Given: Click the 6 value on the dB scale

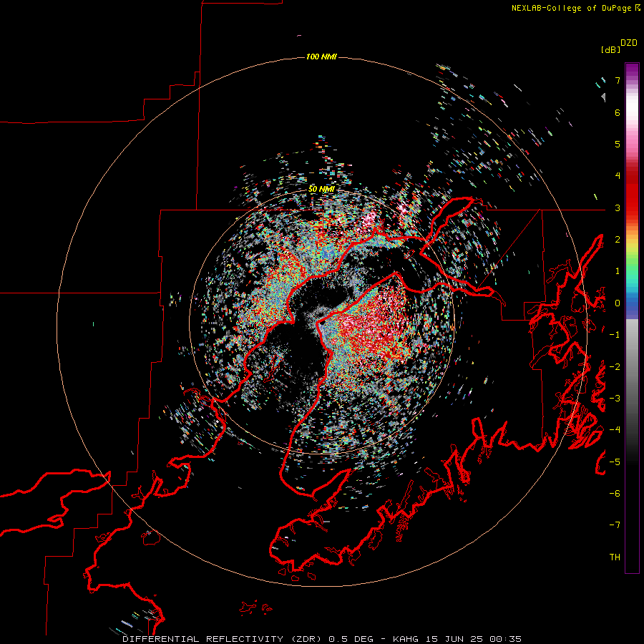Looking at the screenshot, I should pyautogui.click(x=618, y=112).
